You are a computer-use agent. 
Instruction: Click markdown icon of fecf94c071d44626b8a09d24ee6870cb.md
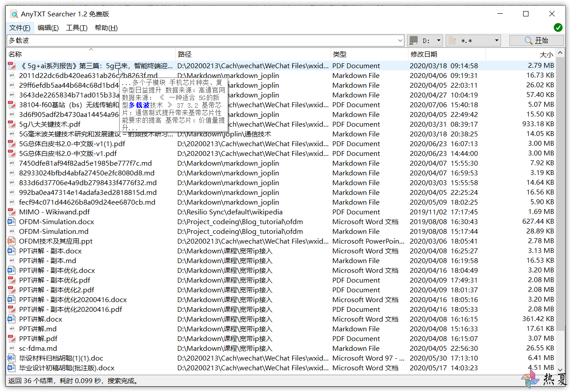12,202
